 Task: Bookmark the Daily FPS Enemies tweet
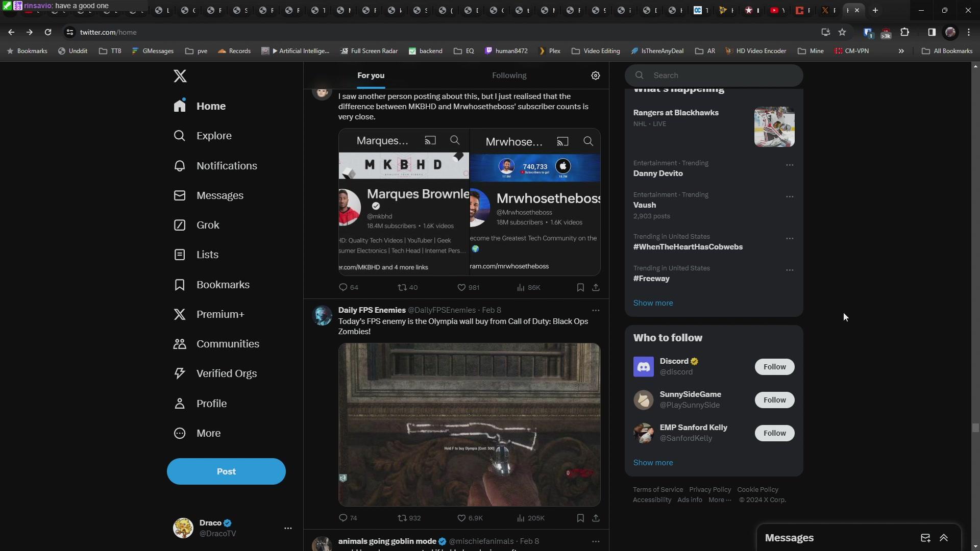coord(580,518)
